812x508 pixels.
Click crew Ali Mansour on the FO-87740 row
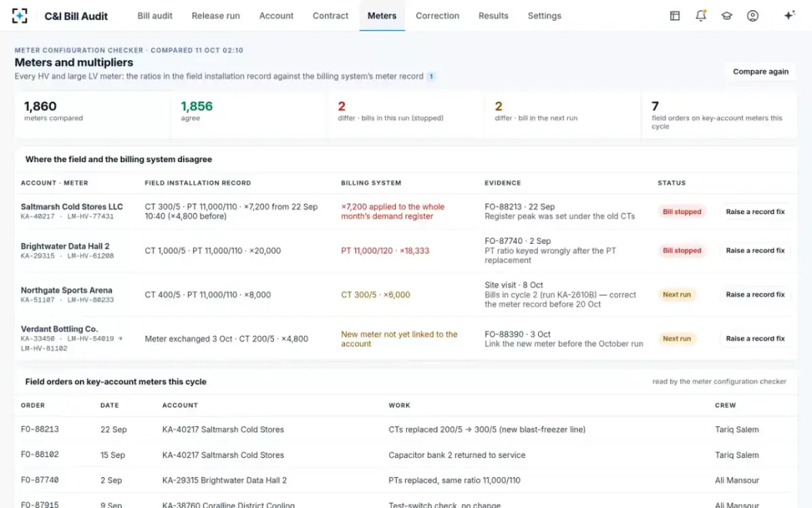point(737,480)
